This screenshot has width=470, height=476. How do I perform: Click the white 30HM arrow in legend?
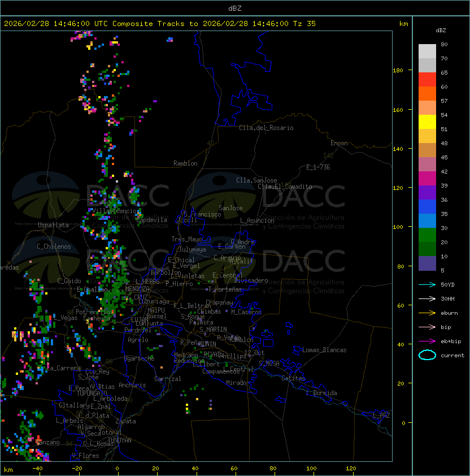click(427, 298)
